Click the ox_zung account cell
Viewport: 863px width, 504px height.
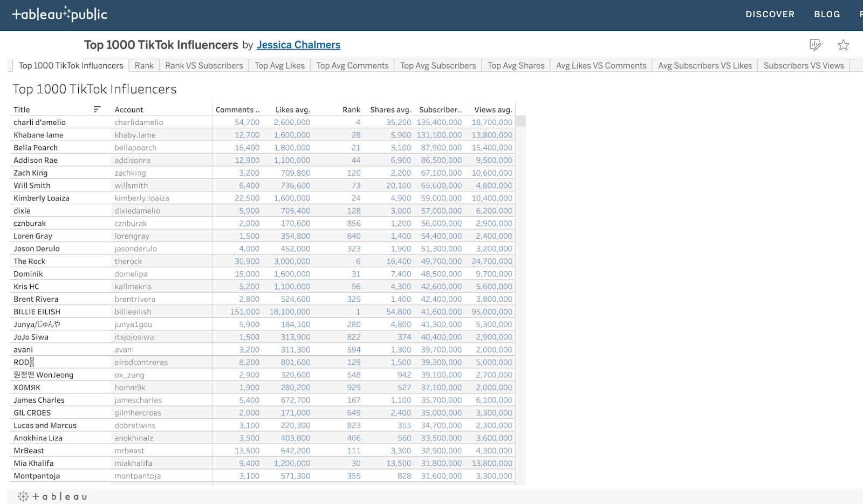129,375
